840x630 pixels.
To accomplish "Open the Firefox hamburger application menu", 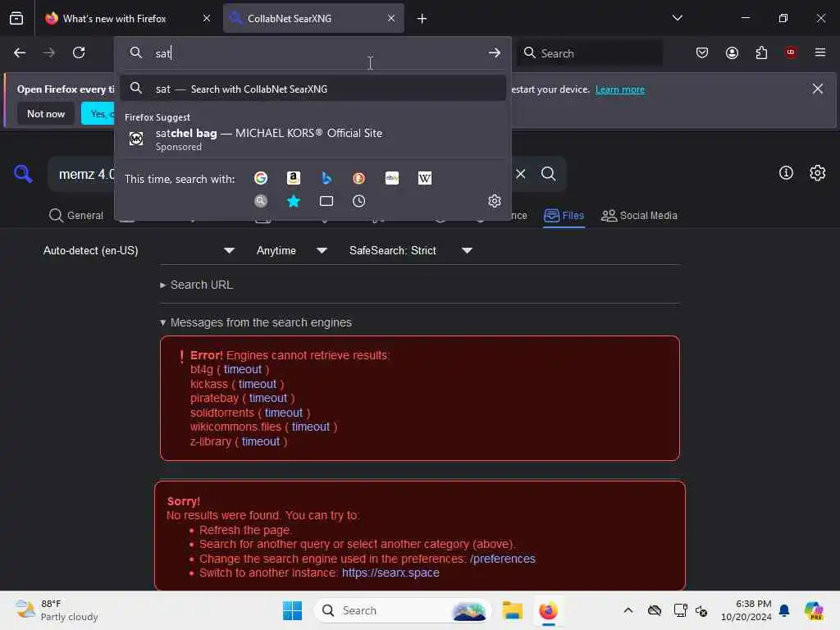I will click(x=819, y=52).
